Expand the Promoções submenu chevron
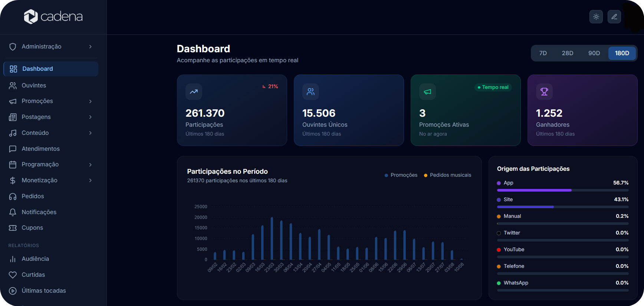This screenshot has height=306, width=644. pyautogui.click(x=90, y=101)
